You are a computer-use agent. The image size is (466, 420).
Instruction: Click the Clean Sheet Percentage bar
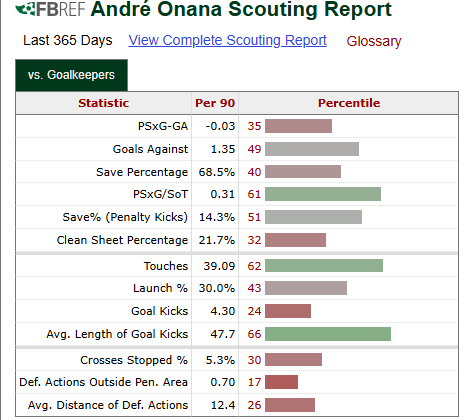coord(295,240)
